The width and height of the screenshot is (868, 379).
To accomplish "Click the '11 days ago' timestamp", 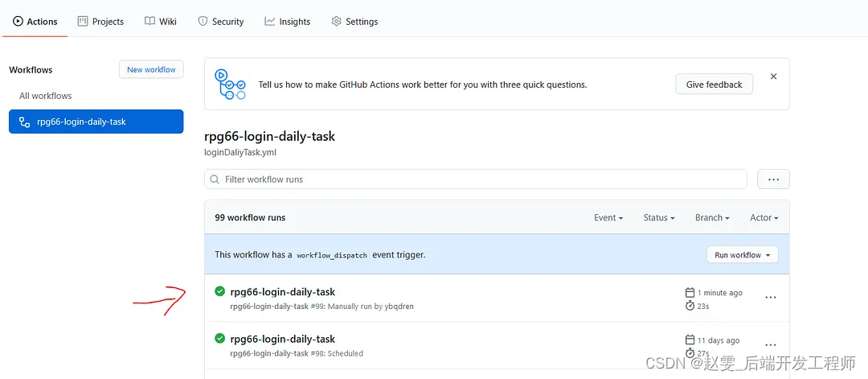I will click(718, 340).
